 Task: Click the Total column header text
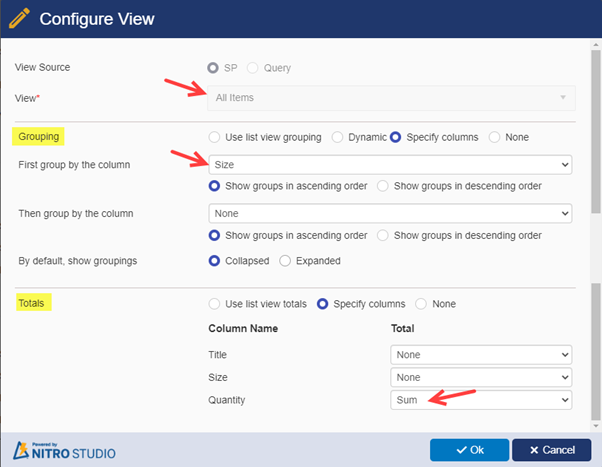402,329
